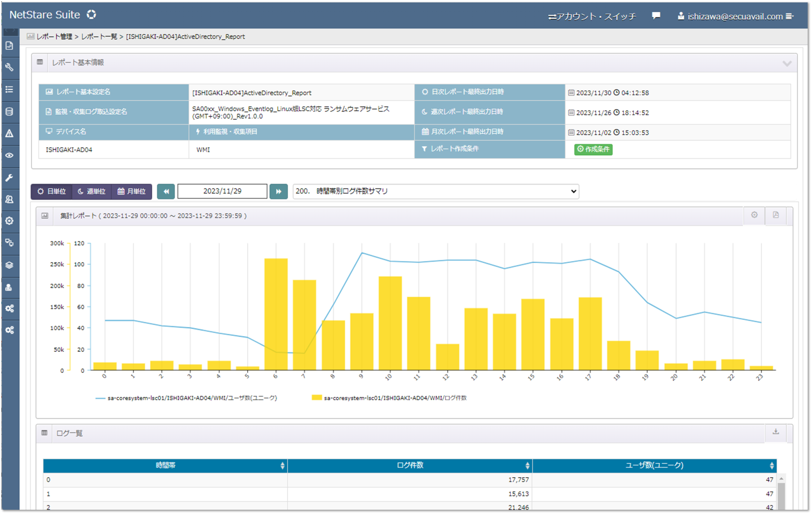Click the table icon beside ログ一覧
The height and width of the screenshot is (514, 812).
(44, 433)
